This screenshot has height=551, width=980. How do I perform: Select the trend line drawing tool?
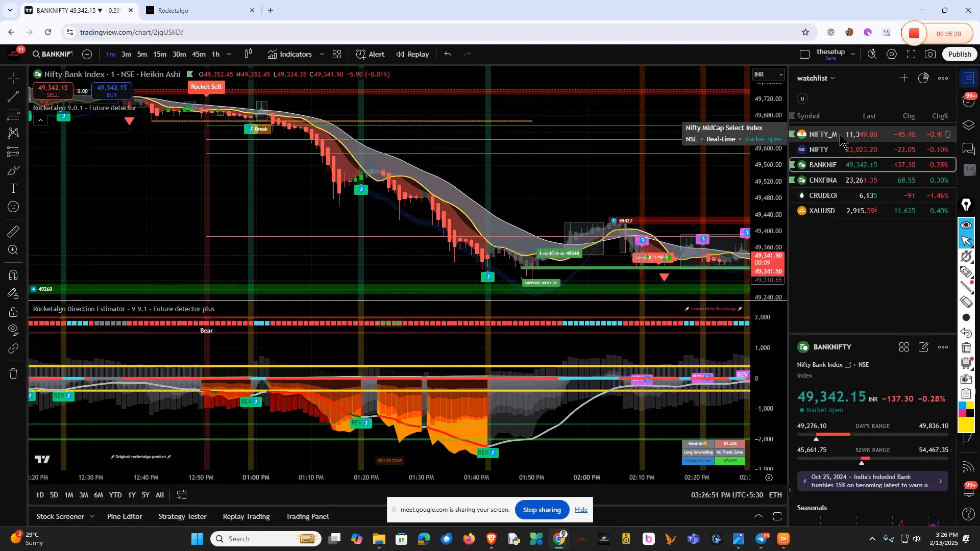(x=13, y=97)
